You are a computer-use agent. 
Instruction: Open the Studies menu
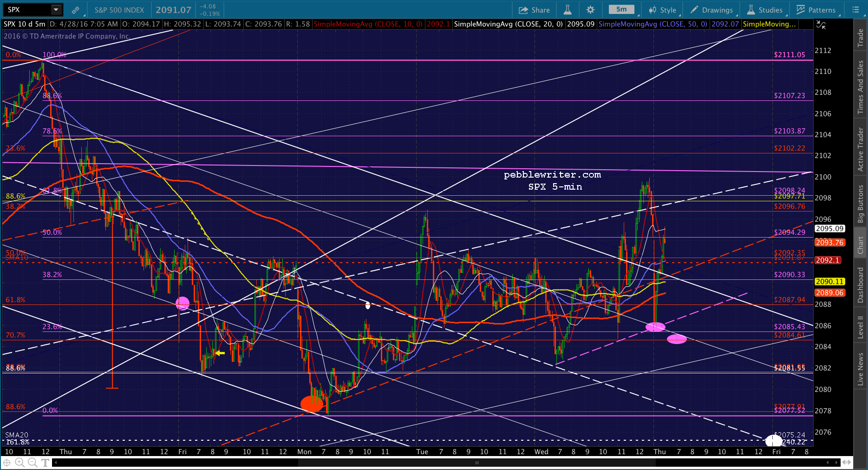click(x=765, y=10)
